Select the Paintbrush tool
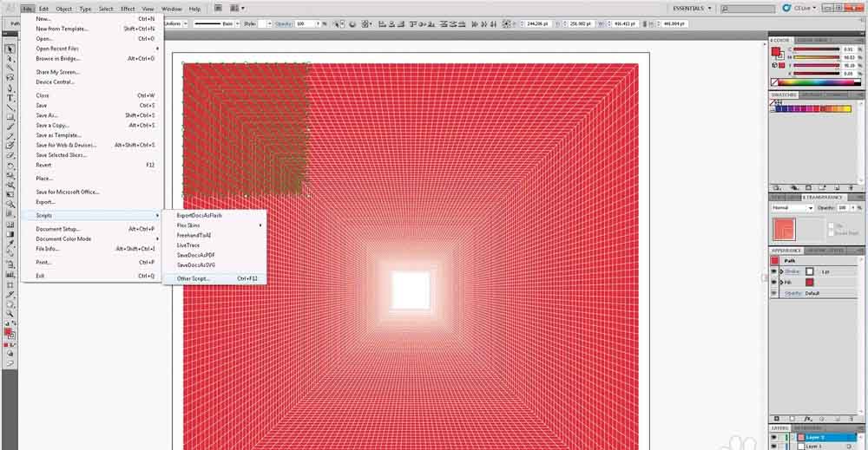This screenshot has width=868, height=450. pyautogui.click(x=10, y=127)
